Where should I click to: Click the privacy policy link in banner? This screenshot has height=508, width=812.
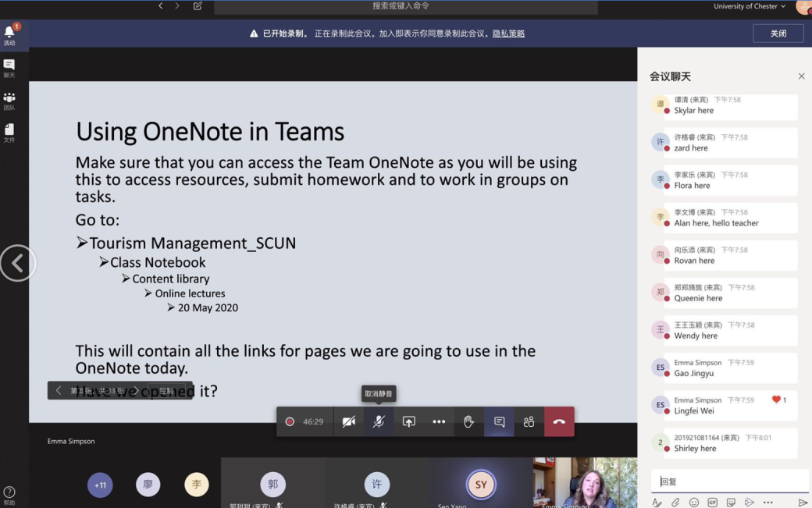pos(508,34)
